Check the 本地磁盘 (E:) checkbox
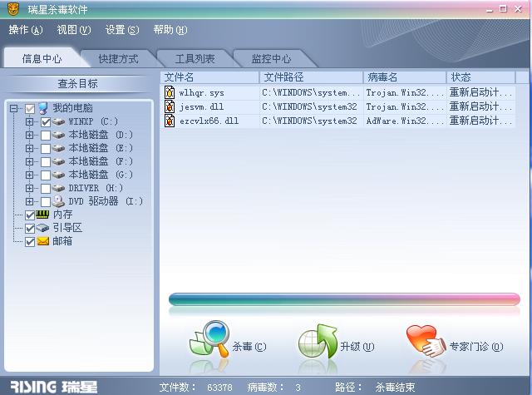Viewport: 532px width, 395px height. pos(46,149)
